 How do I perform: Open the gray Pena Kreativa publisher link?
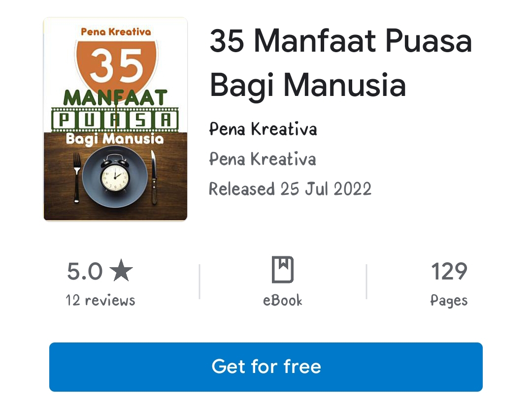coord(262,159)
